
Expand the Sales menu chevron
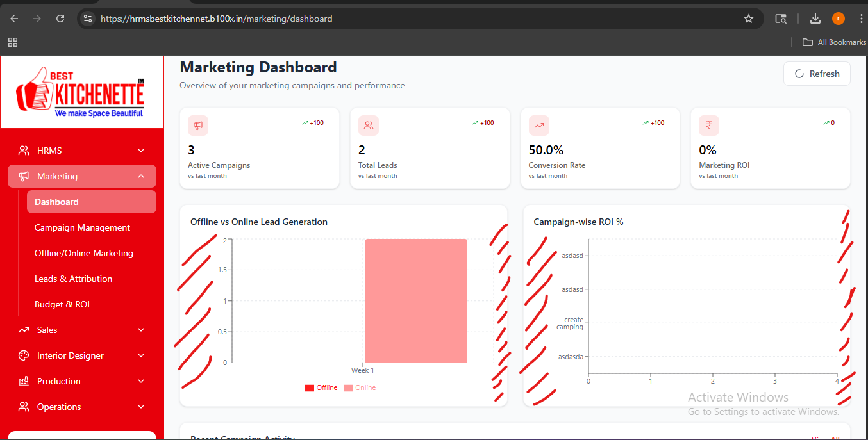(x=141, y=330)
